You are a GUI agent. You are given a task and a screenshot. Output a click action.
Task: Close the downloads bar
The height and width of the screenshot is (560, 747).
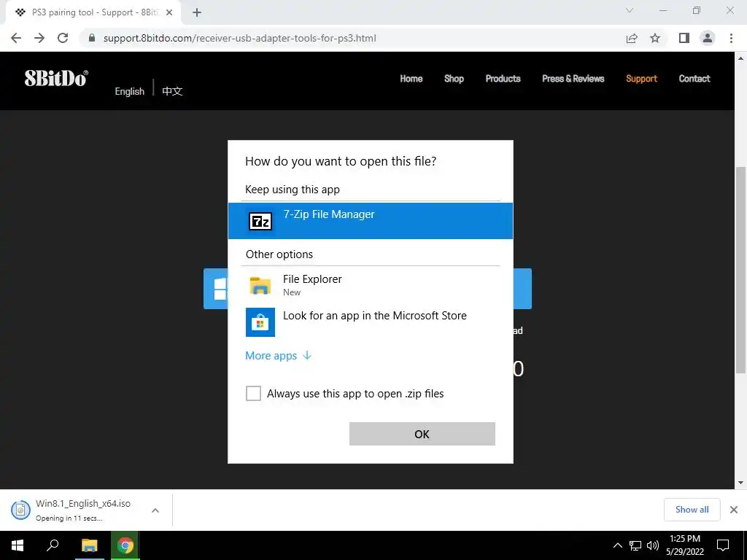pyautogui.click(x=734, y=510)
